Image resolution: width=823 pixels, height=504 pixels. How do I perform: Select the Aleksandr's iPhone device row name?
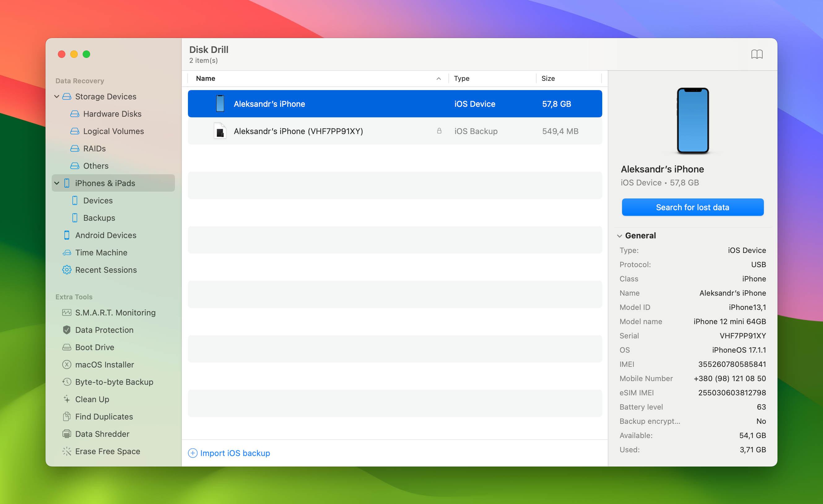(269, 104)
